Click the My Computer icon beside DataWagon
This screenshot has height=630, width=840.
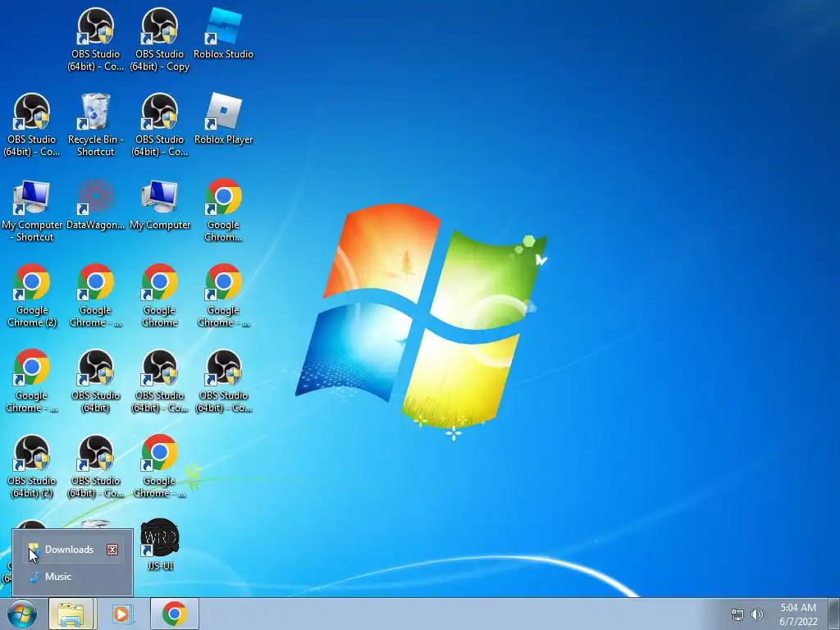pos(160,204)
